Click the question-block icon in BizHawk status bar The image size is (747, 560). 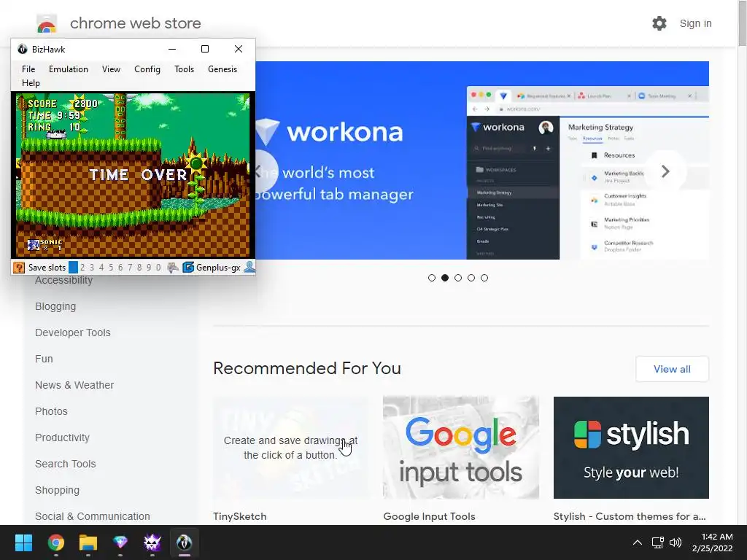click(19, 268)
